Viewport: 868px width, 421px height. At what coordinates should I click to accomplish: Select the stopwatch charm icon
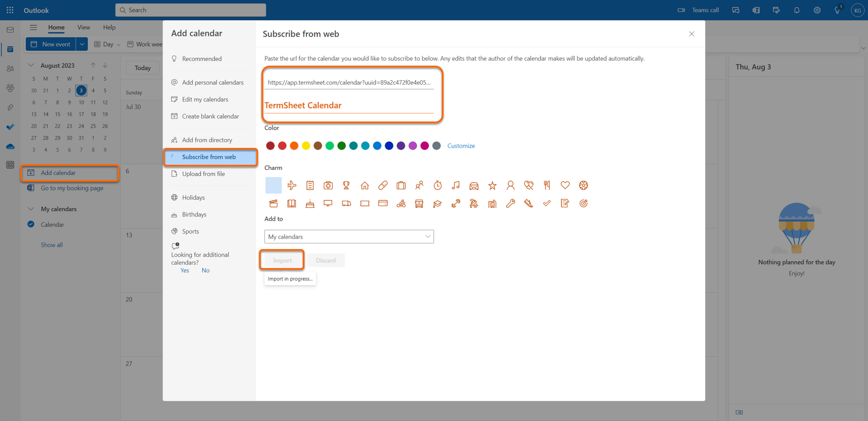(438, 186)
